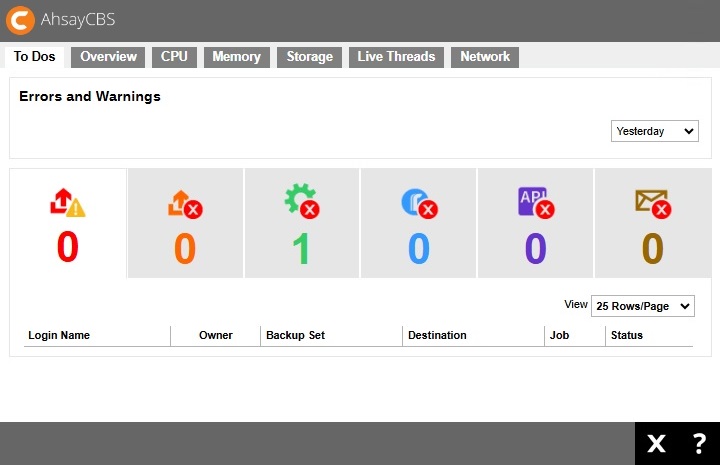This screenshot has width=720, height=465.
Task: Select the blue replication error icon
Action: click(x=418, y=203)
